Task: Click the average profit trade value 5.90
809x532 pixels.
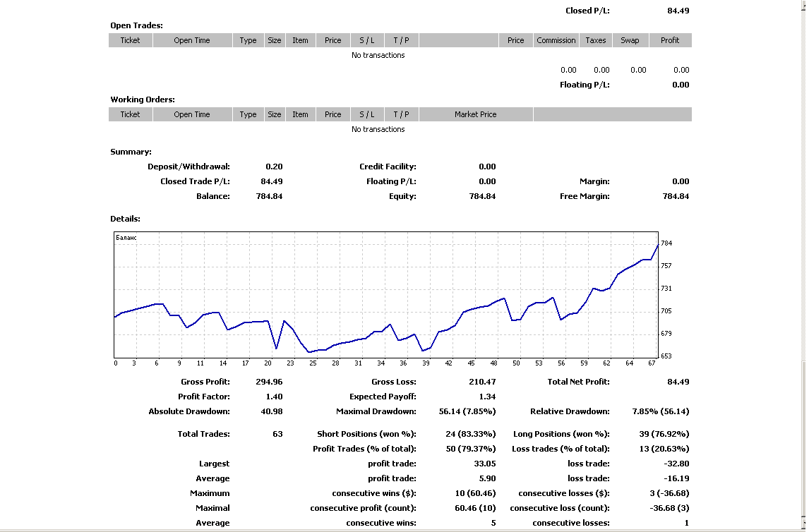Action: pyautogui.click(x=487, y=478)
